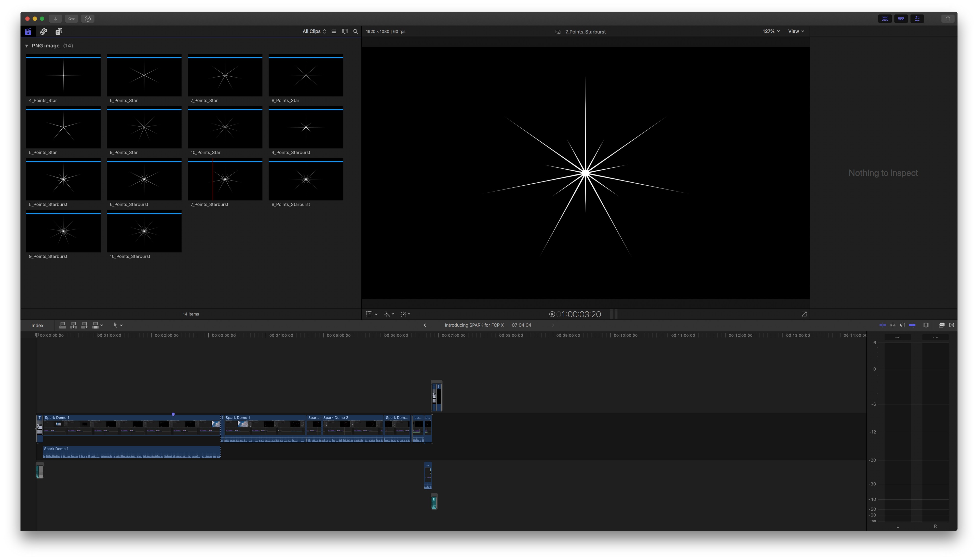Toggle the inspector panel visibility
Screen dimensions: 978x560
pos(917,18)
